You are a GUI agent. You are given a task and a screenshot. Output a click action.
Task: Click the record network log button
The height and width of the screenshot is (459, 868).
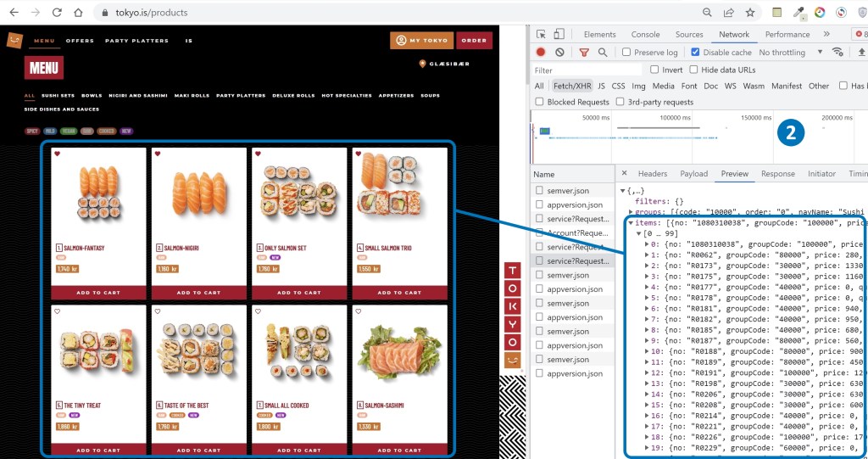541,53
